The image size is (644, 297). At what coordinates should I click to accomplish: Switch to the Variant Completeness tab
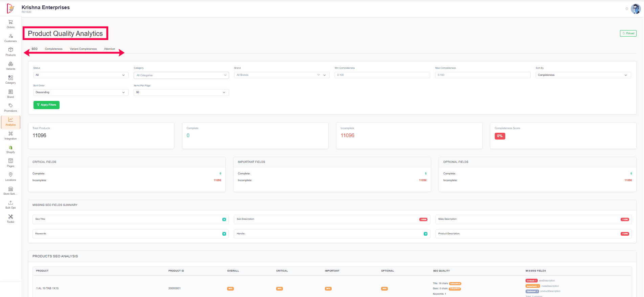[83, 49]
